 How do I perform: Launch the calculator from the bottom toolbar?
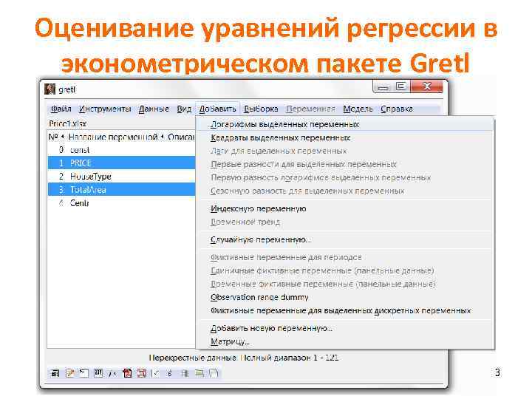coord(55,373)
